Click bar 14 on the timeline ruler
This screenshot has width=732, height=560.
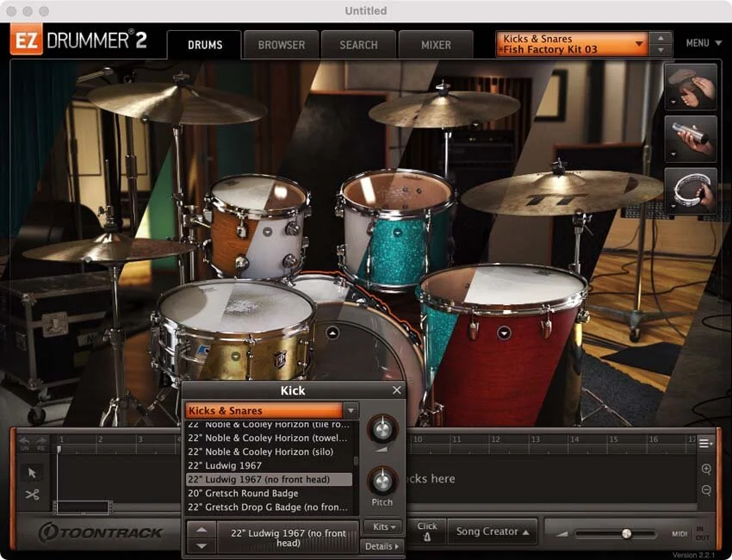575,439
